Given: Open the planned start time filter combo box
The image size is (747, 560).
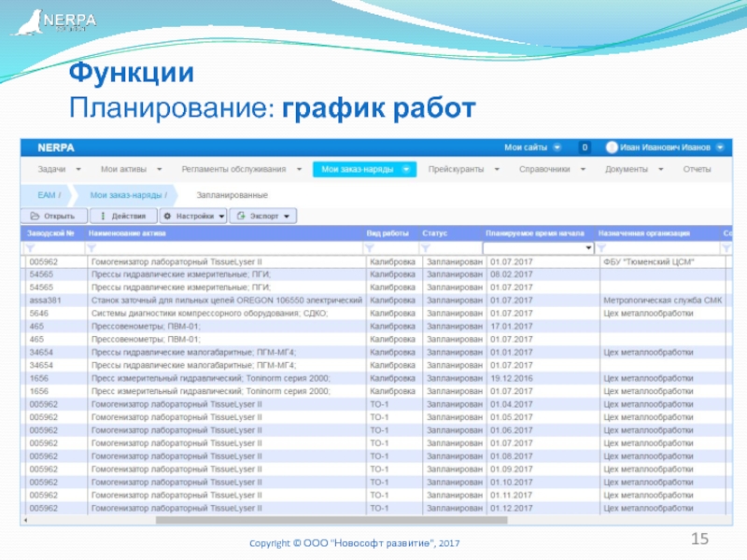Looking at the screenshot, I should coord(538,248).
